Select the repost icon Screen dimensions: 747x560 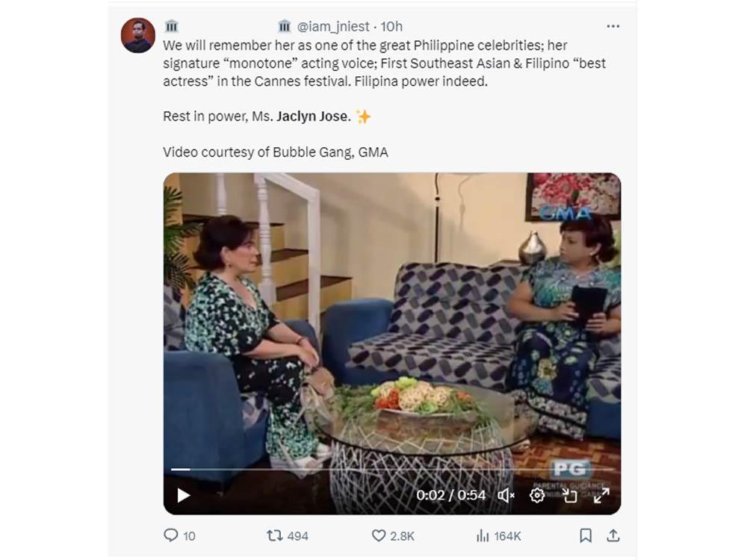[x=274, y=535]
